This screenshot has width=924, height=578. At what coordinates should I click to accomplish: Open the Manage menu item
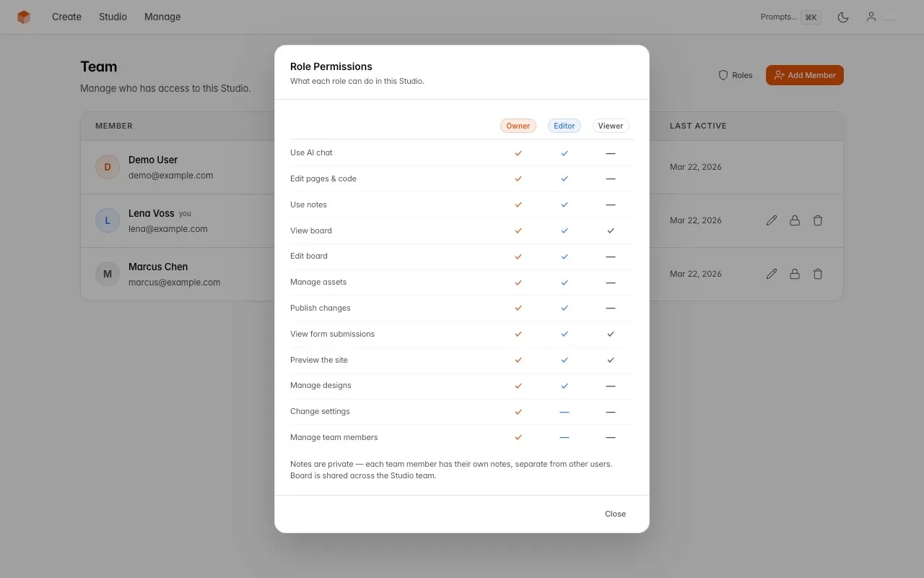tap(162, 17)
